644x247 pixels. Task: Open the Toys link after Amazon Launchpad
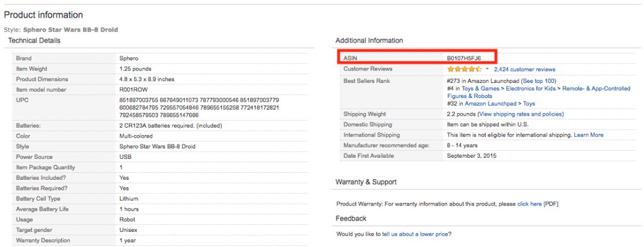click(529, 104)
